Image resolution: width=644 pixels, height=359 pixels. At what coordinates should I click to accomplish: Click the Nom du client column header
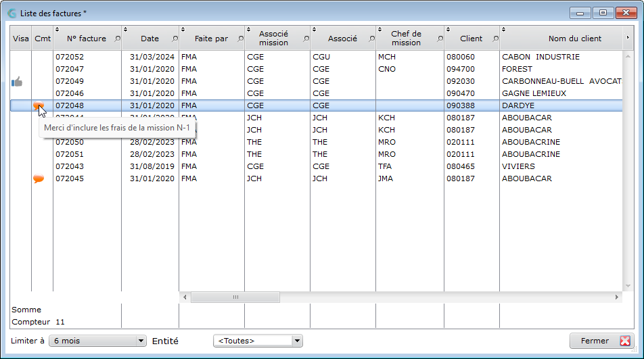574,39
